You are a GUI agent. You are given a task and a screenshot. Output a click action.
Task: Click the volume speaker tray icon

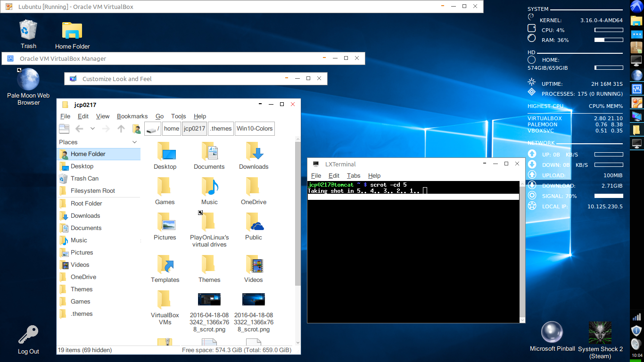(x=636, y=343)
